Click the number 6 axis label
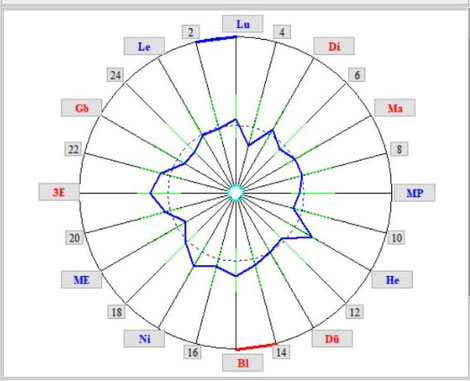 point(357,75)
